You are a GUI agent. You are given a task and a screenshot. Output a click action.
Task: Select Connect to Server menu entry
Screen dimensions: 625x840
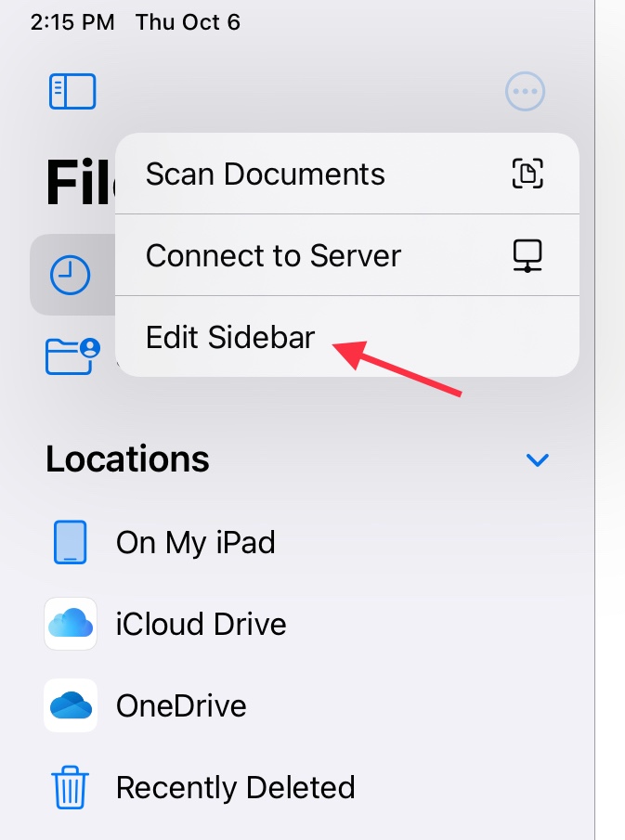pyautogui.click(x=346, y=255)
